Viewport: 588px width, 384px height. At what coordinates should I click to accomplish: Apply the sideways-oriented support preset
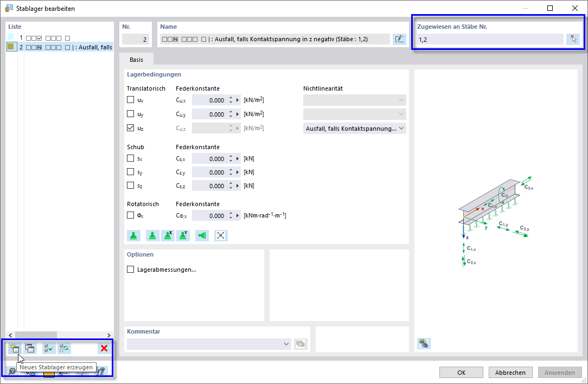point(202,235)
